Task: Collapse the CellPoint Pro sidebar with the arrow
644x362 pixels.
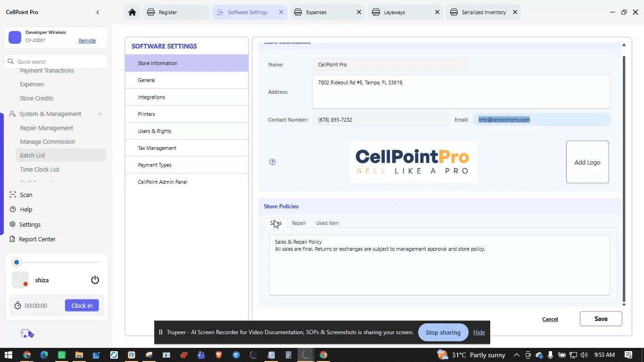Action: click(x=98, y=12)
